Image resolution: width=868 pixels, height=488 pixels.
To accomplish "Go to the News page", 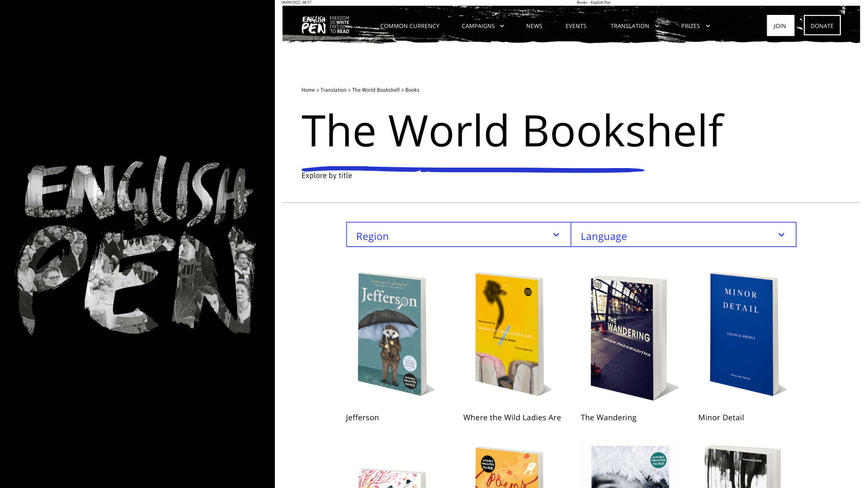I will [x=534, y=26].
